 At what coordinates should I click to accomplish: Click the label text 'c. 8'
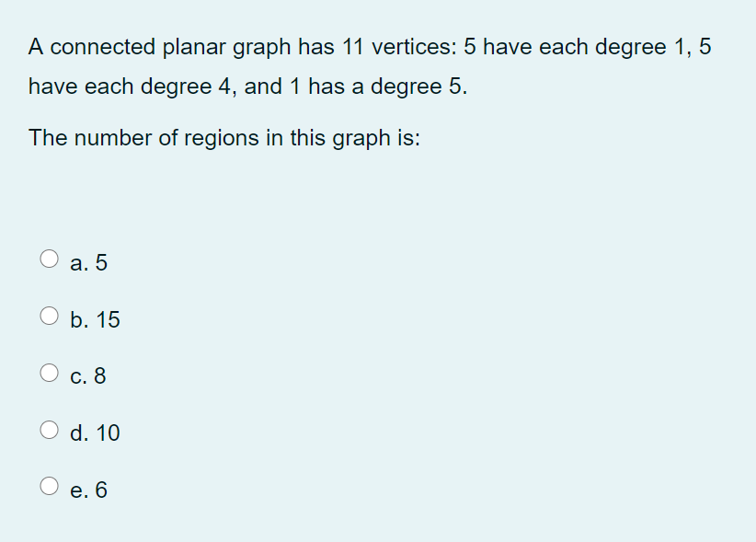coord(88,376)
